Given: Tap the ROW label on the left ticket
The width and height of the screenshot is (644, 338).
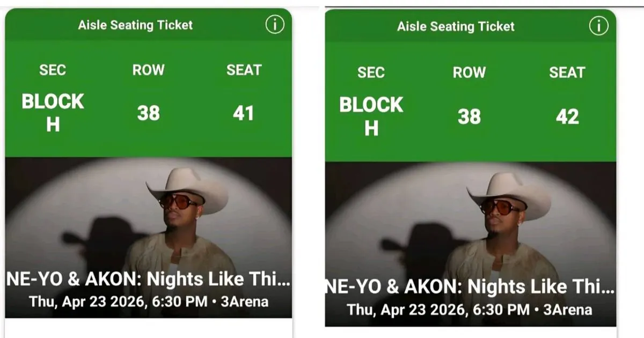Looking at the screenshot, I should pyautogui.click(x=148, y=70).
